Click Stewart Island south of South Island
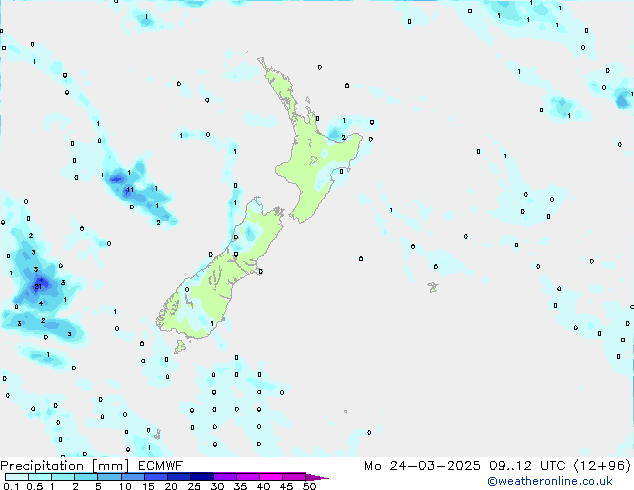The image size is (634, 490). click(181, 346)
